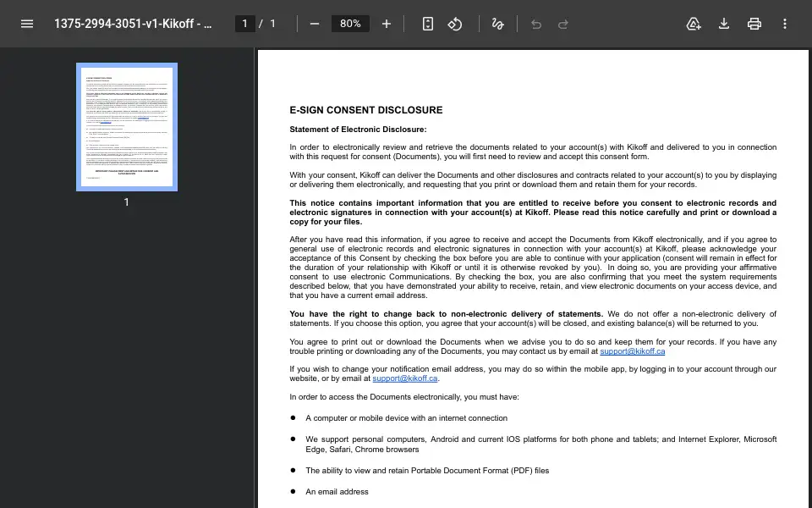Click the zoom out minus button
The image size is (812, 508).
click(315, 24)
